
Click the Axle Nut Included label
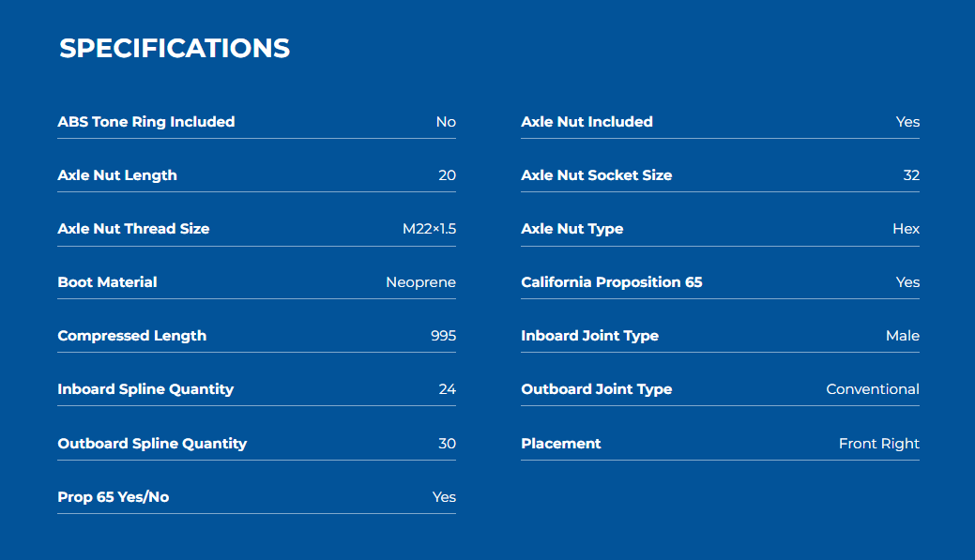pyautogui.click(x=587, y=122)
